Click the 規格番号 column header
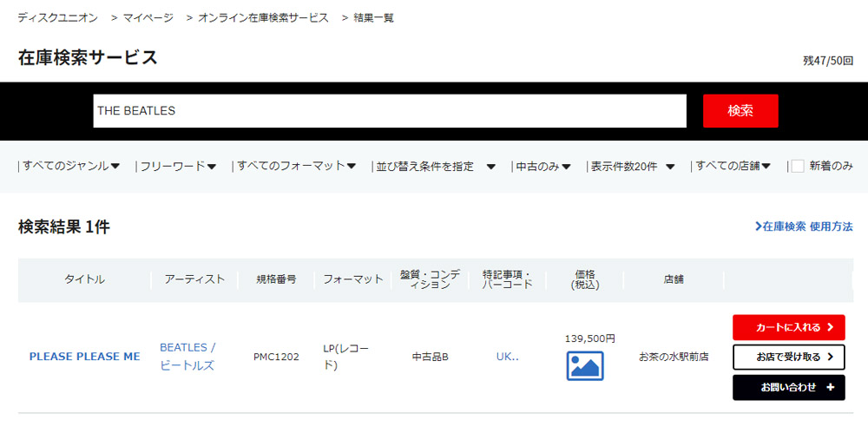The image size is (868, 440). click(x=276, y=279)
